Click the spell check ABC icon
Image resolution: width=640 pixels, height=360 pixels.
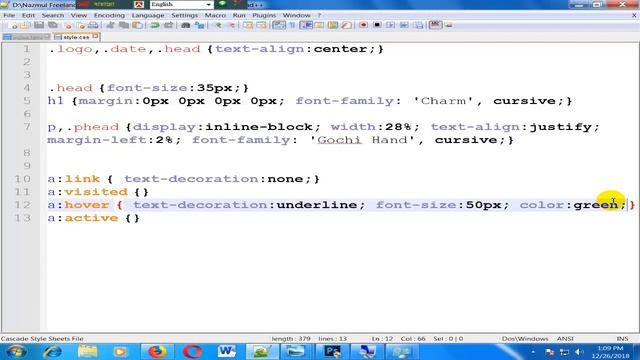click(436, 25)
